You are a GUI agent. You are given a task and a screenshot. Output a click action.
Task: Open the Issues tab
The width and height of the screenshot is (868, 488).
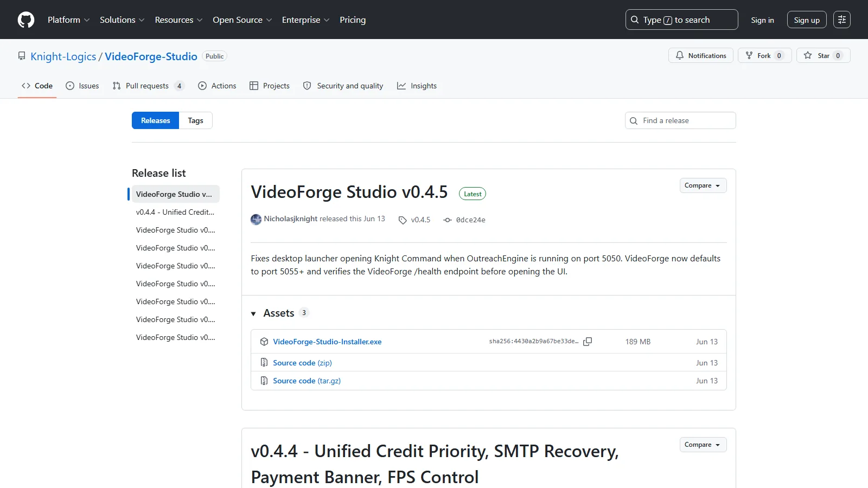tap(82, 86)
